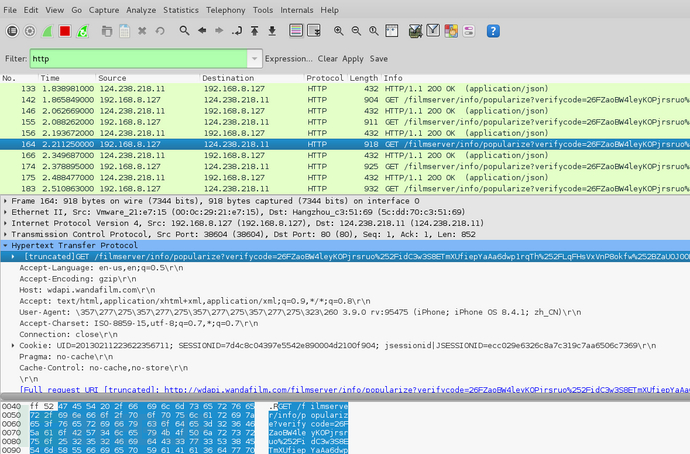Image resolution: width=690 pixels, height=454 pixels.
Task: Sort by the Destination column header
Action: pos(252,78)
